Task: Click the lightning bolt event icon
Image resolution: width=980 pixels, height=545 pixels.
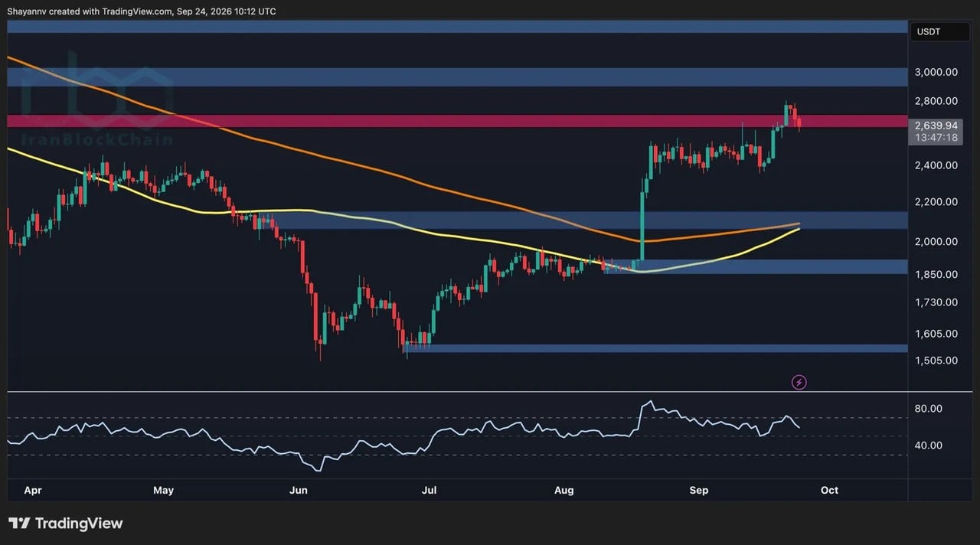Action: click(x=799, y=382)
